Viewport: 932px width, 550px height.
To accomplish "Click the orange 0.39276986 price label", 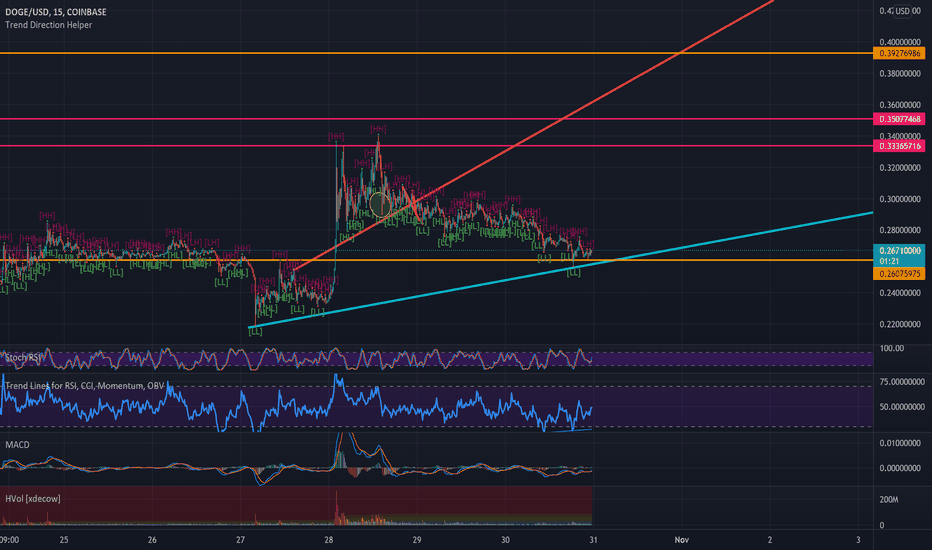I will 899,54.
